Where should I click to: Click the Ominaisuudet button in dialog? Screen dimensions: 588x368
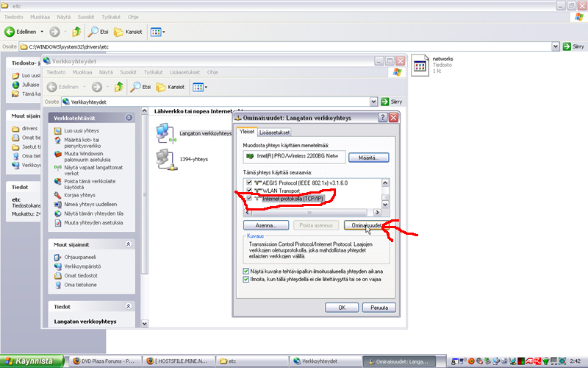365,225
